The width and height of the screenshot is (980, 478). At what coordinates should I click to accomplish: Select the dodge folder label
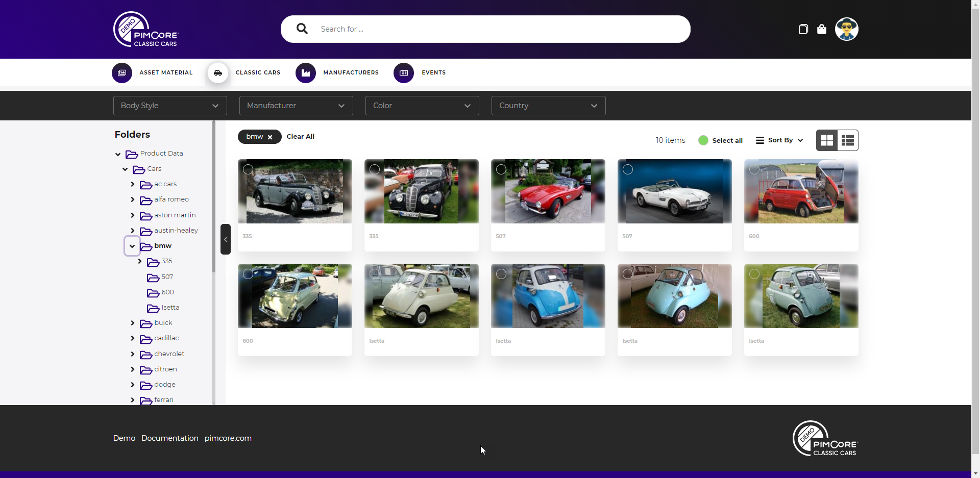tap(165, 384)
